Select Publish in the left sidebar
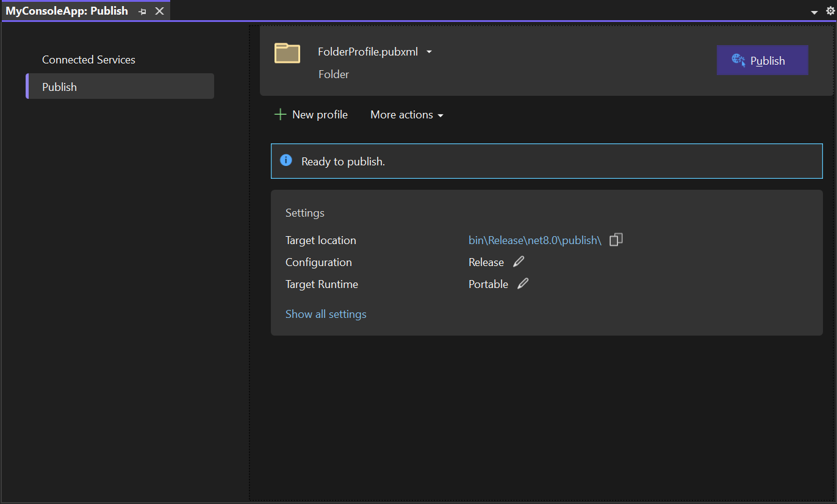Image resolution: width=837 pixels, height=504 pixels. 59,87
